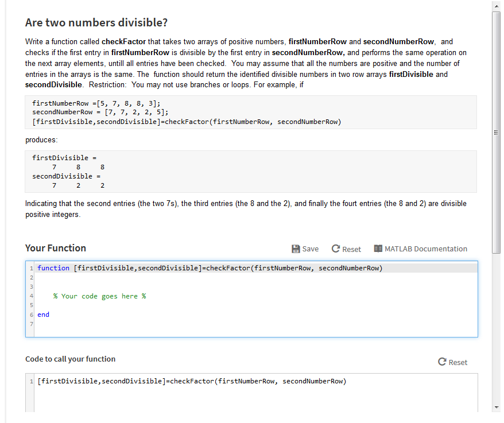This screenshot has width=504, height=423.
Task: Click the Reset icon next to Code to call your function
Action: point(441,362)
